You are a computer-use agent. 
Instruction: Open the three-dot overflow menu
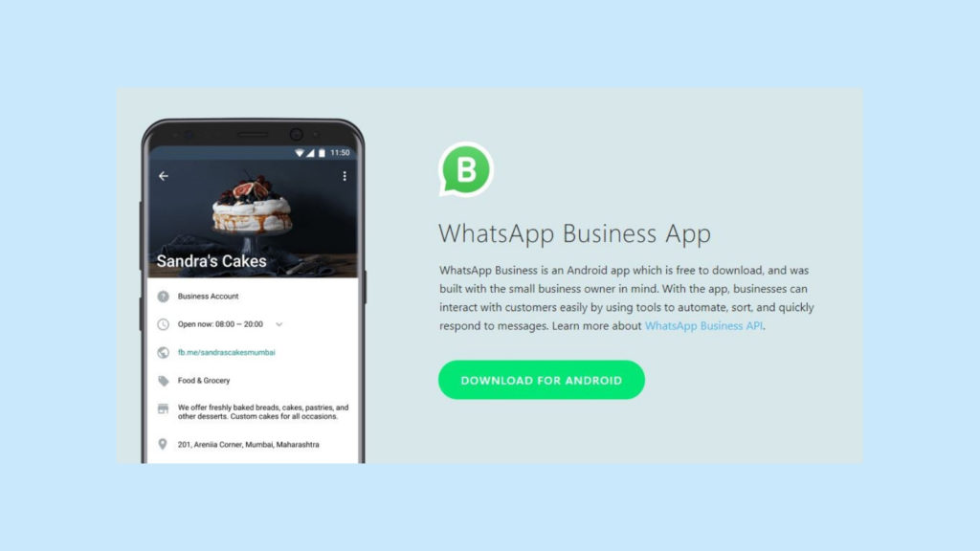pyautogui.click(x=345, y=176)
